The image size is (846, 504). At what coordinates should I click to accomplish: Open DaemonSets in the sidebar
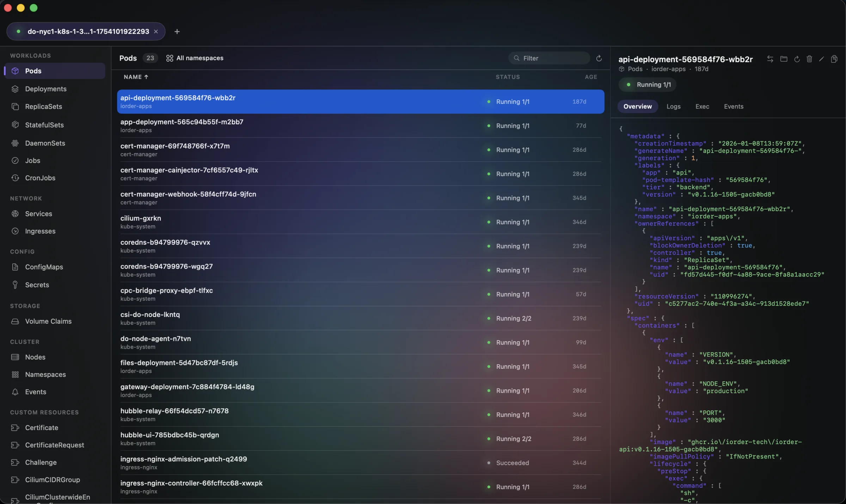[x=55, y=143]
